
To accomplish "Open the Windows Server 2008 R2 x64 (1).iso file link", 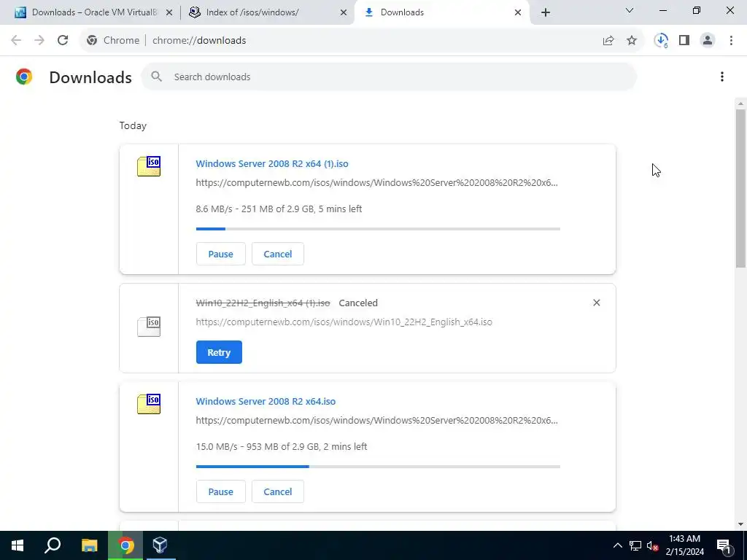I will click(272, 163).
